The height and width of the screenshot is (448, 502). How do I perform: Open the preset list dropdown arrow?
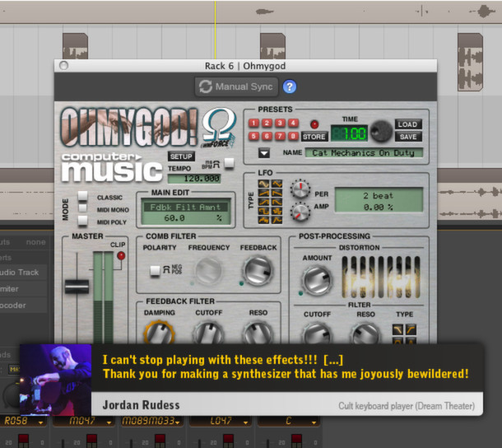[264, 153]
